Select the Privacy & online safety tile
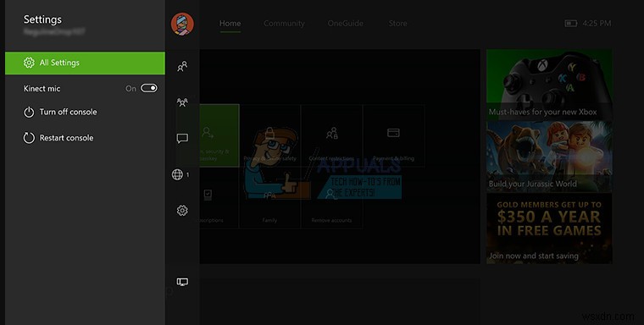 point(269,135)
